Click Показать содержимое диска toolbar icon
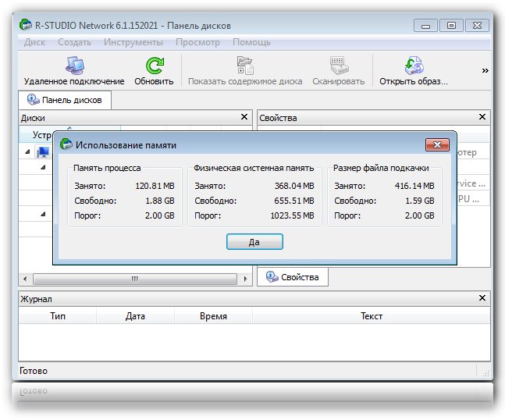Image resolution: width=505 pixels, height=420 pixels. coord(244,66)
